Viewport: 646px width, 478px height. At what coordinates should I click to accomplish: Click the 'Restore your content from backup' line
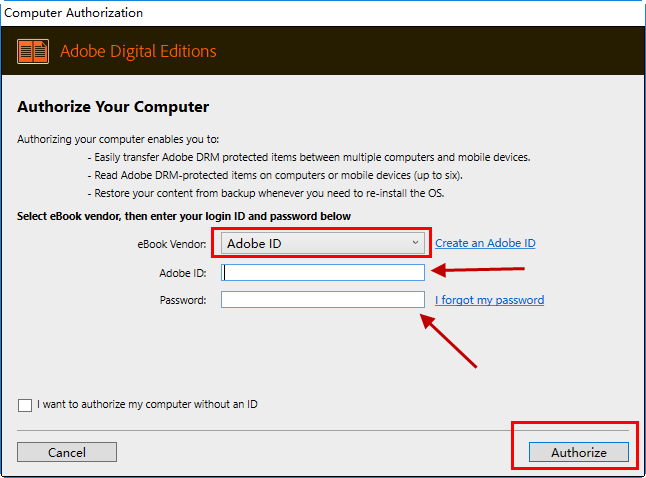(x=266, y=193)
